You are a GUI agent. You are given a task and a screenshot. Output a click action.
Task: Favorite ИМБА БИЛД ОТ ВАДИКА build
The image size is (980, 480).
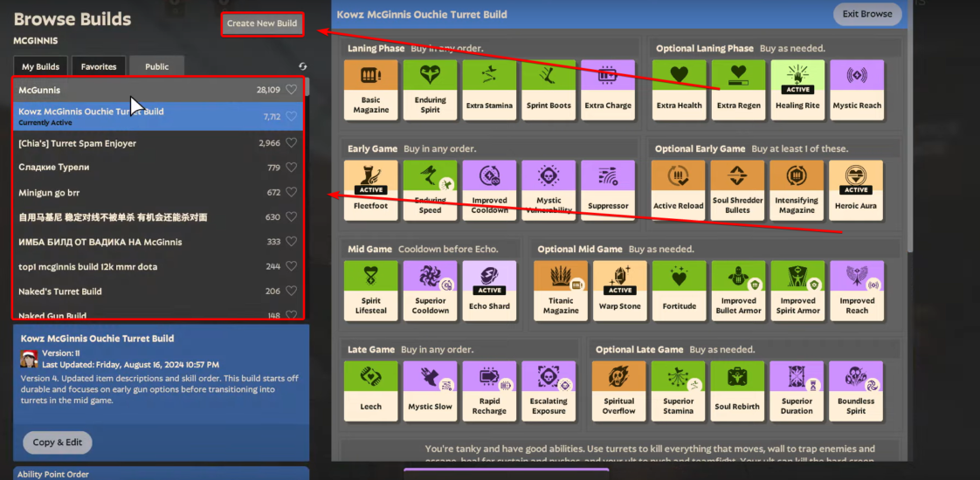pos(291,242)
